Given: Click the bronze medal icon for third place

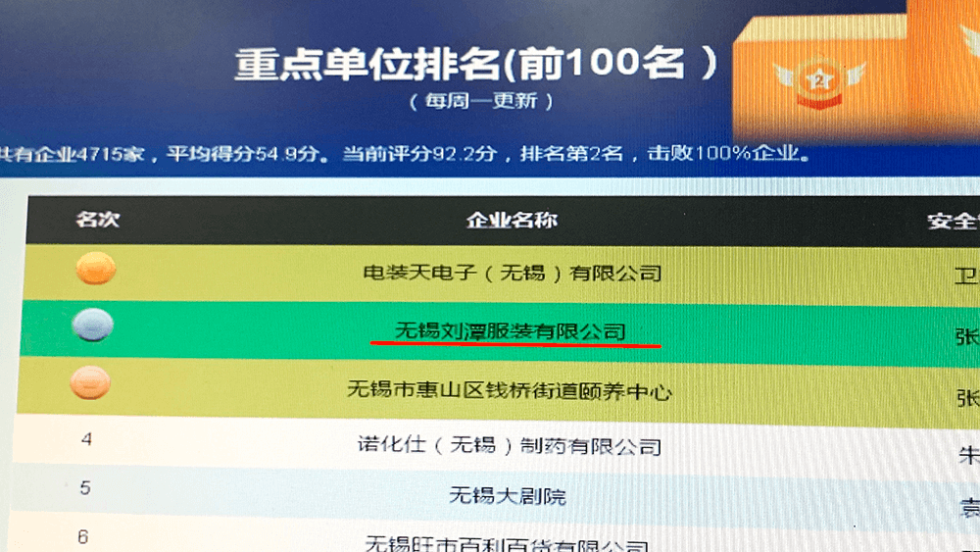Looking at the screenshot, I should click(x=91, y=383).
